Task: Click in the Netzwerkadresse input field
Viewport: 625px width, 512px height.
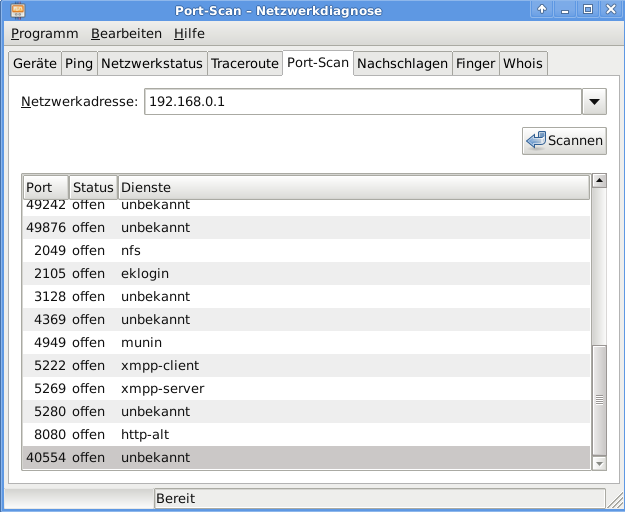Action: click(361, 101)
